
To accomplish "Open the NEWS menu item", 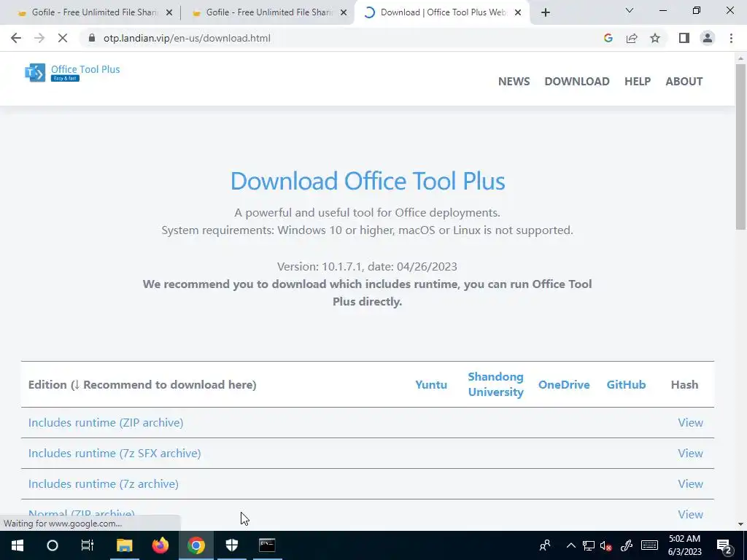I will 514,82.
